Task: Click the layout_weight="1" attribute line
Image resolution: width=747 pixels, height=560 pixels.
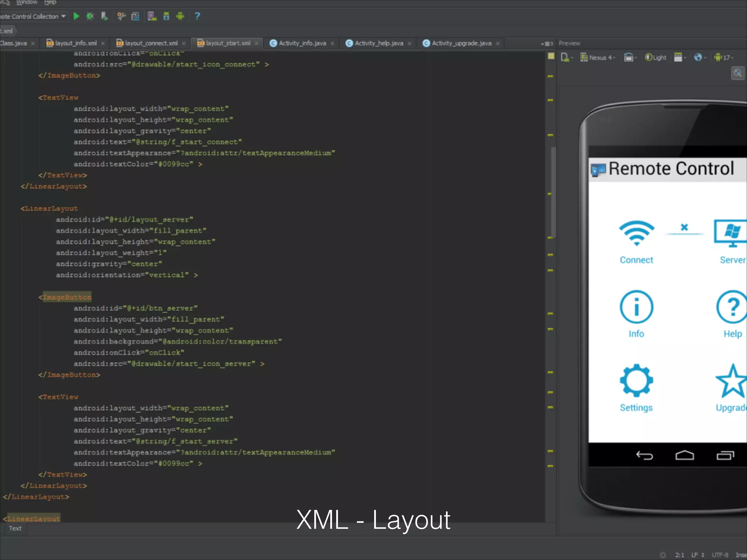Action: pos(111,253)
